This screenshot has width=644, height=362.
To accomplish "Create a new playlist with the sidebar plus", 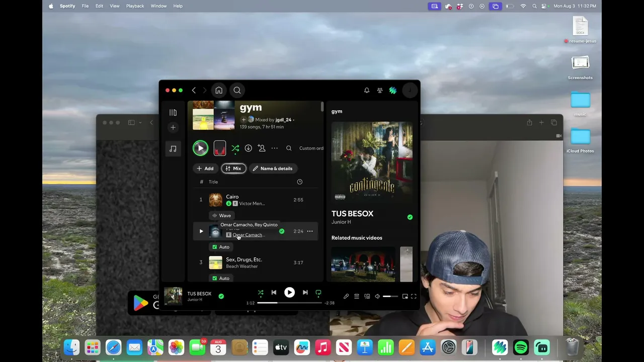I will click(173, 128).
